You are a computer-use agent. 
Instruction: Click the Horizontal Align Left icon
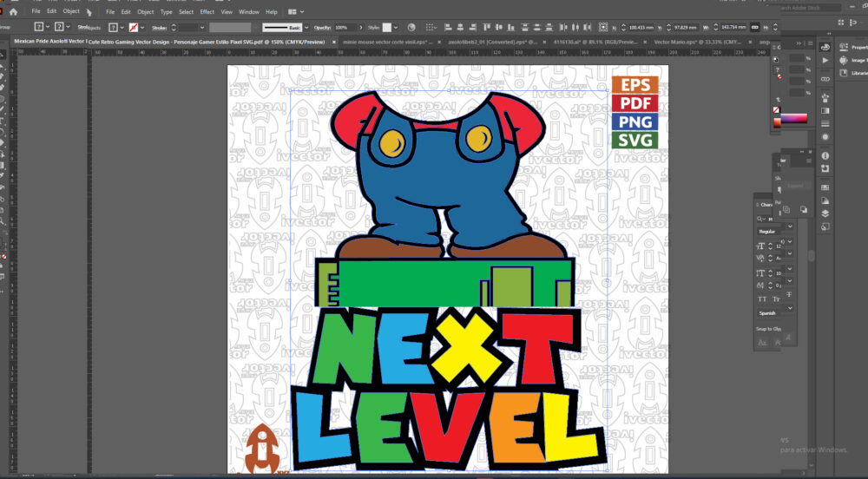click(x=448, y=27)
